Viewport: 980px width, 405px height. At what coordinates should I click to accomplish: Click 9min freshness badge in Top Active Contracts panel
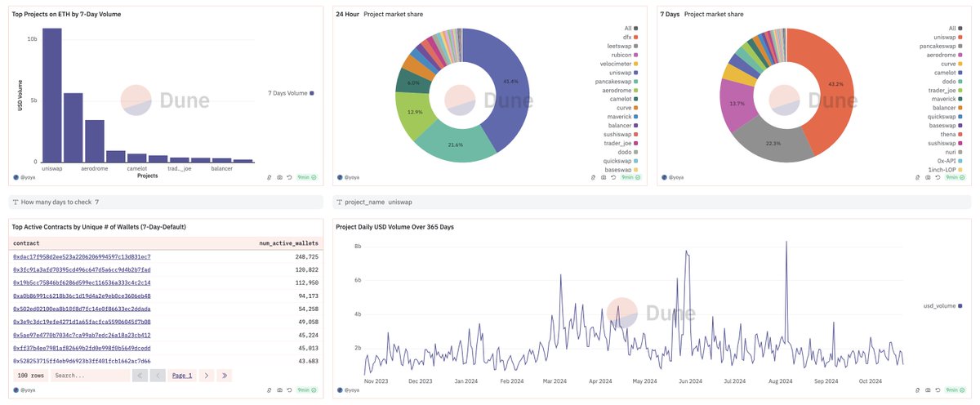[307, 390]
